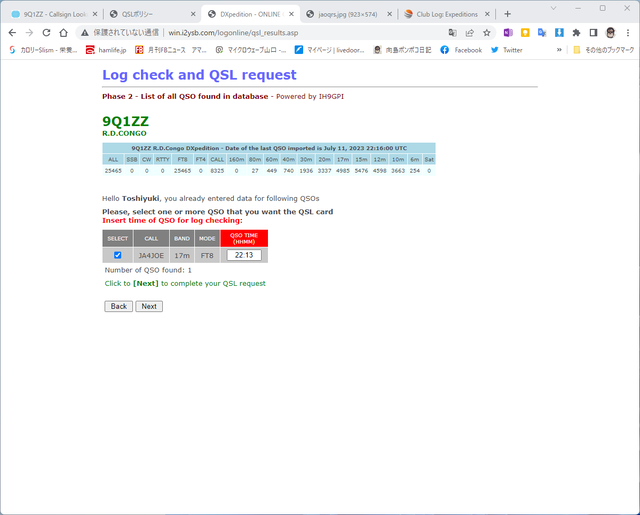The image size is (640, 515).
Task: Click the browser forward arrow
Action: coord(29,33)
